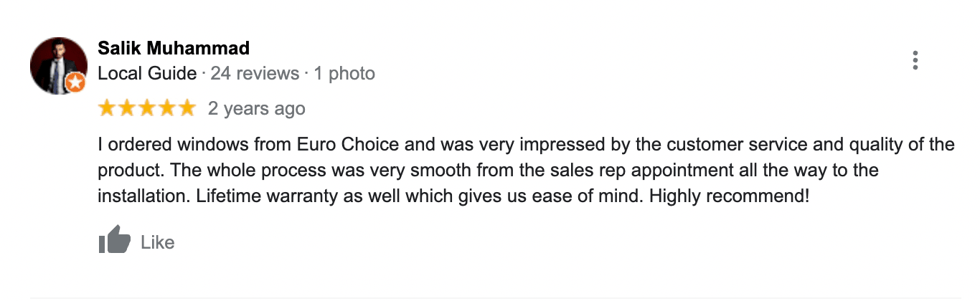The width and height of the screenshot is (980, 301).
Task: Click the thumbs-up icon
Action: pos(115,241)
